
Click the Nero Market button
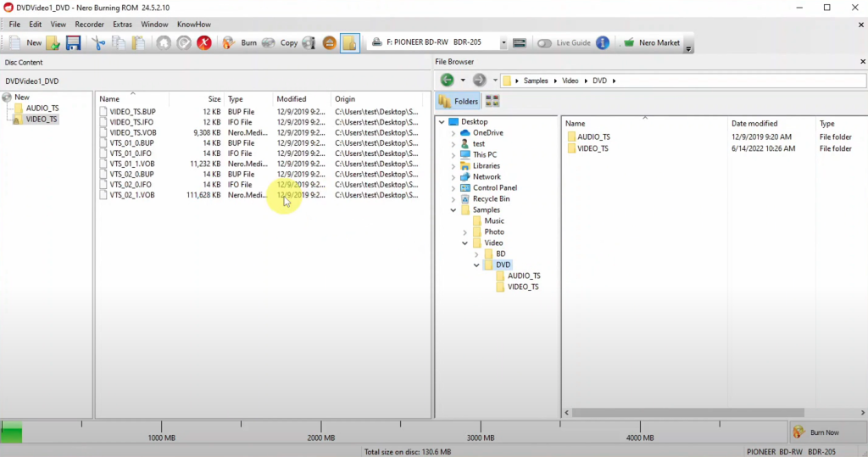tap(651, 42)
